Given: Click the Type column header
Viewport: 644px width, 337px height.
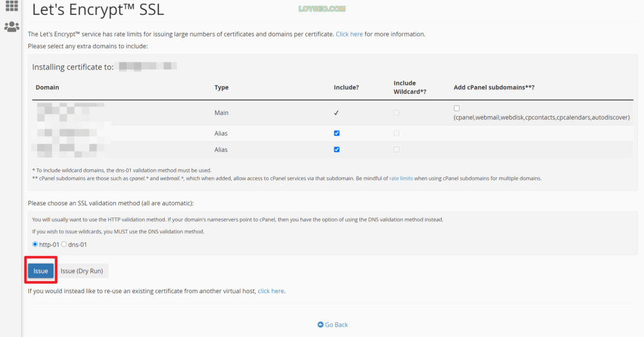Looking at the screenshot, I should [222, 87].
